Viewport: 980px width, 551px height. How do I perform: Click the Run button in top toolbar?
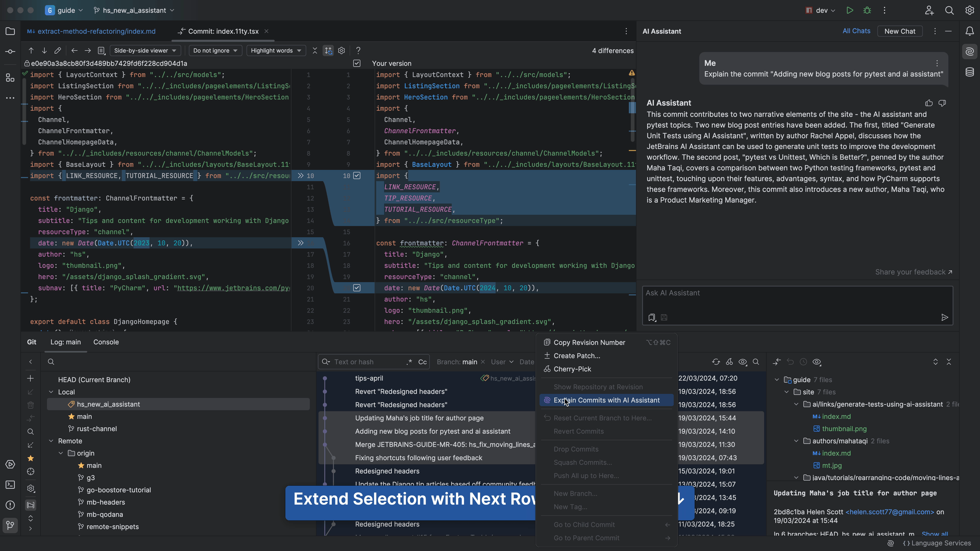[850, 10]
